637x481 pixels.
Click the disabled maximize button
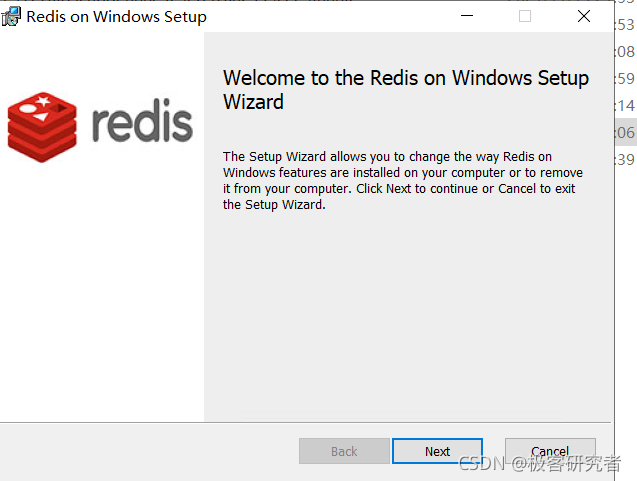(x=525, y=16)
